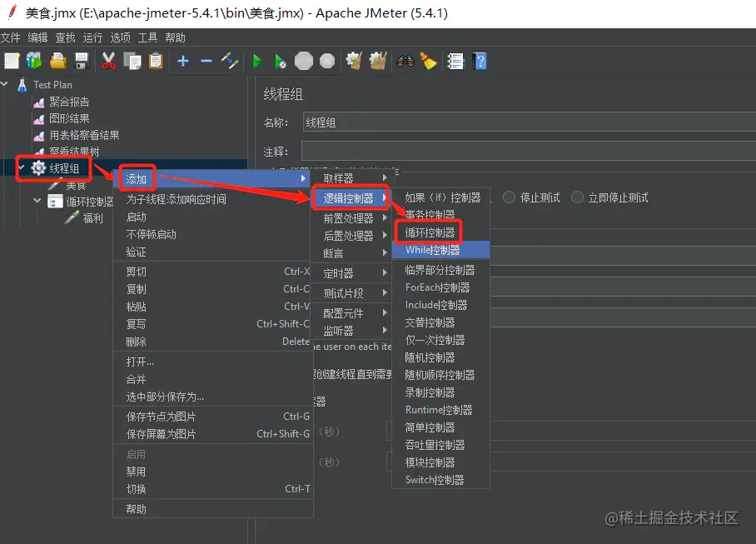The height and width of the screenshot is (544, 756).
Task: Click the 福利 sampler pipette icon
Action: (x=72, y=218)
